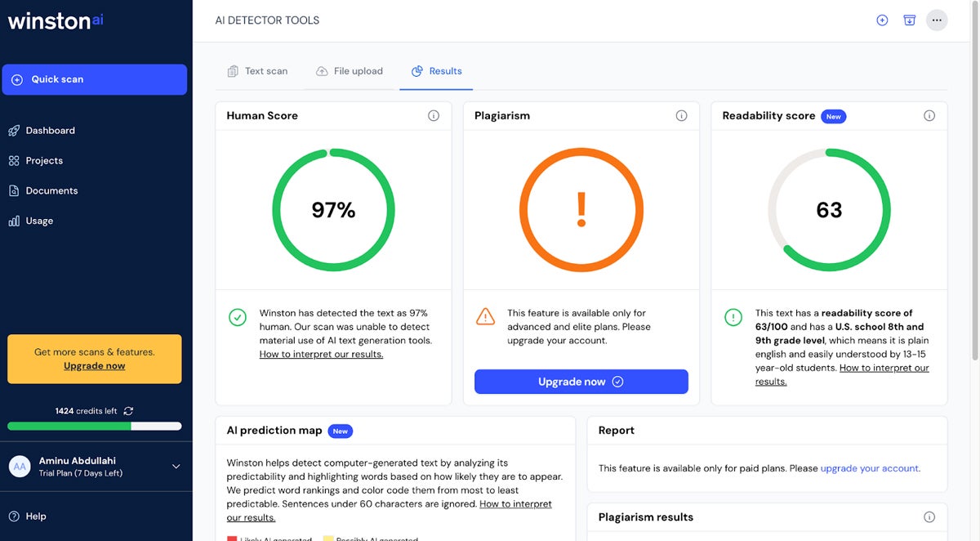Open readability 'How to interpret our results' link
The width and height of the screenshot is (980, 541).
coord(842,374)
